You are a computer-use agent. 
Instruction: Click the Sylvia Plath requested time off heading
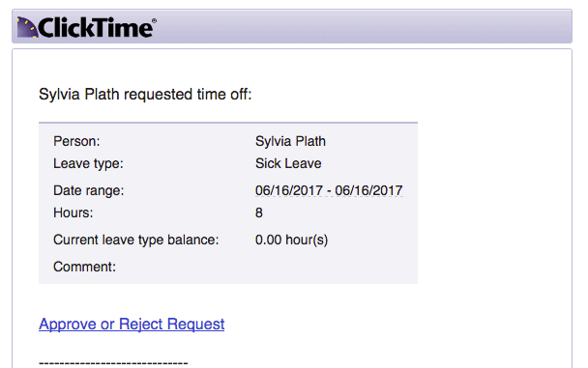[x=145, y=95]
